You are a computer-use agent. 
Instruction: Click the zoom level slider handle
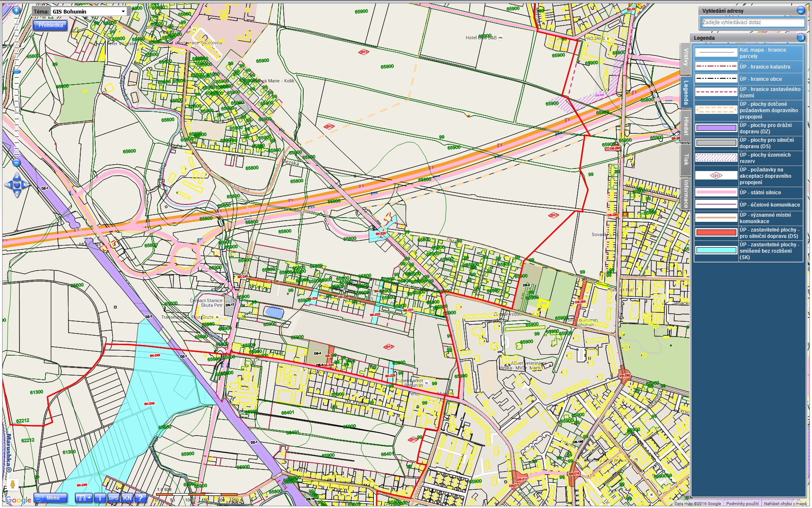click(x=16, y=72)
